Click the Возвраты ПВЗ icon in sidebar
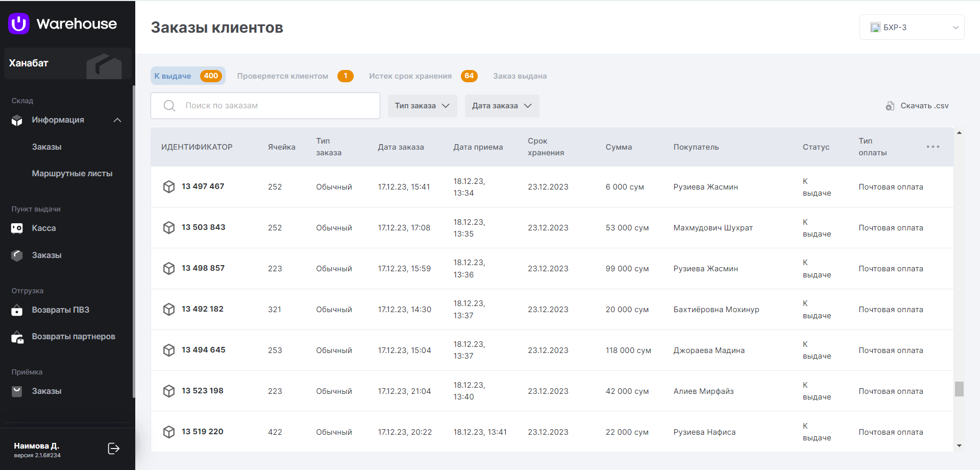 (x=17, y=310)
